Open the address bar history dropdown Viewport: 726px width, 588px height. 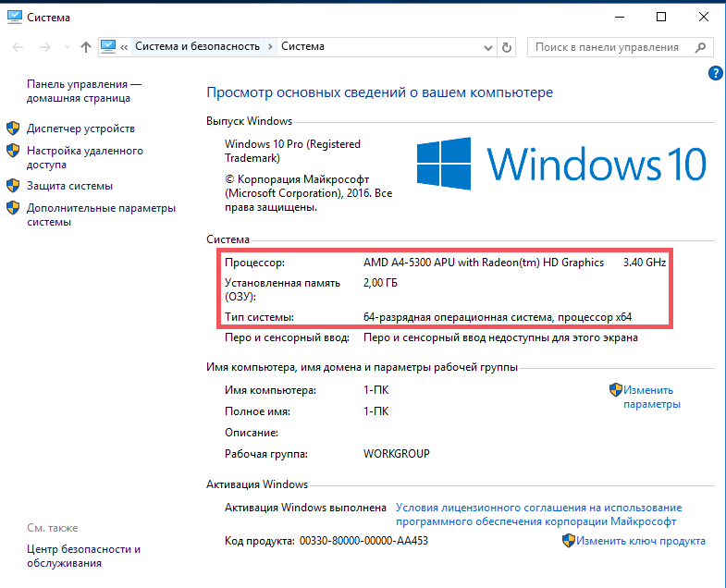point(487,47)
